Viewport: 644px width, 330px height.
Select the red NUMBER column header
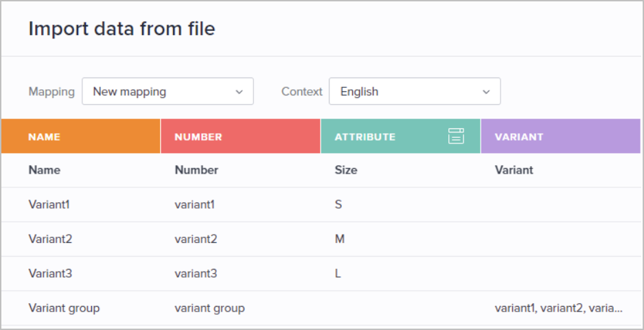click(240, 137)
